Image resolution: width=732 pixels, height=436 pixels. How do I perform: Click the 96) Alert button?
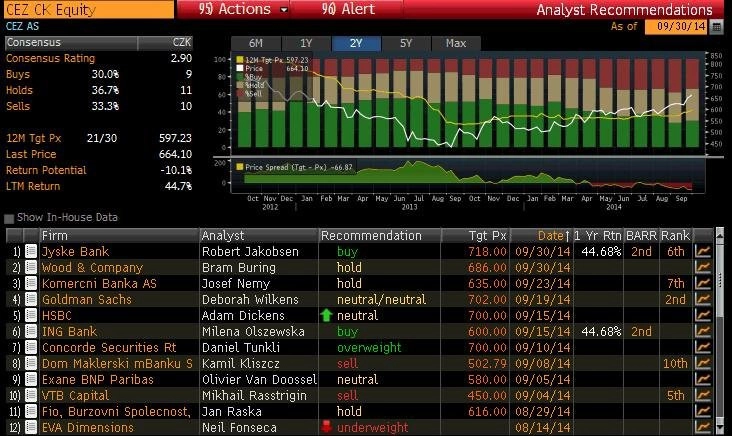coord(348,9)
